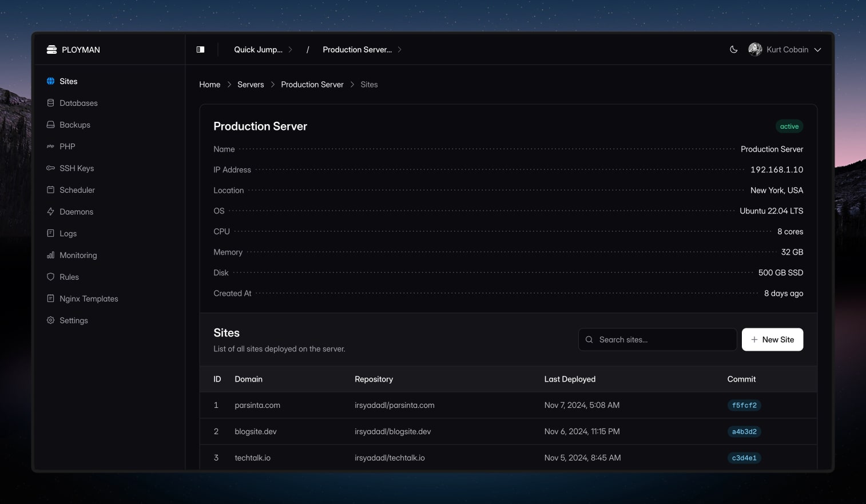Open the Kurt Cobain user menu

785,50
